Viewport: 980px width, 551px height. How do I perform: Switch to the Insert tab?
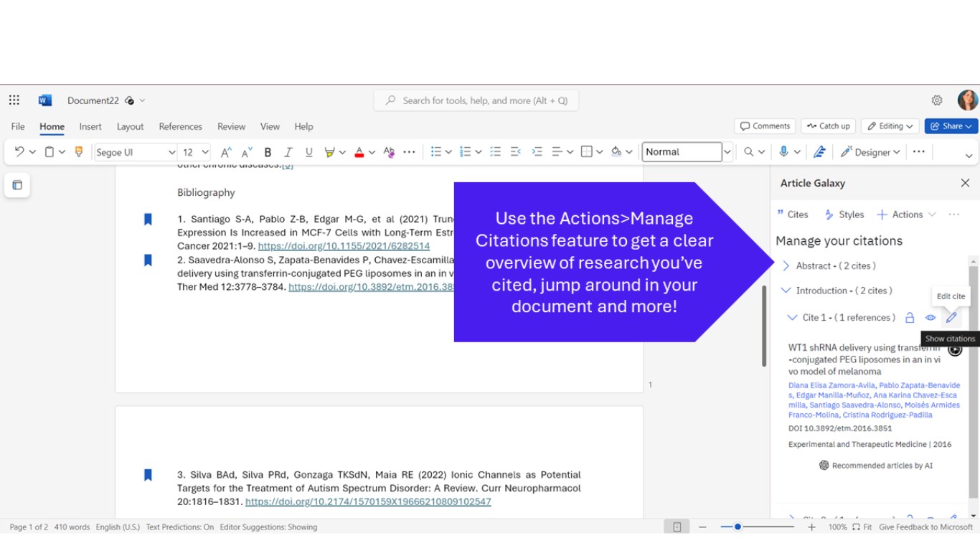point(90,126)
